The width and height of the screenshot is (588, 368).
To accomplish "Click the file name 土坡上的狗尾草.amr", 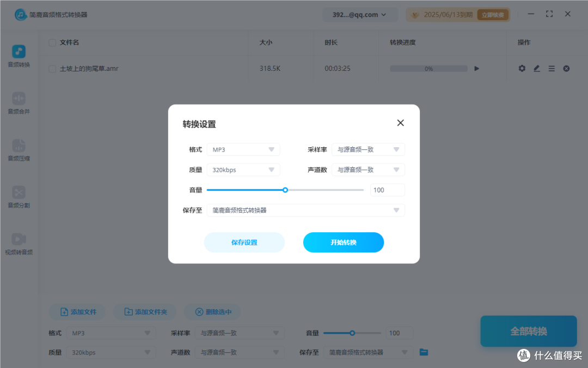I will pyautogui.click(x=89, y=69).
